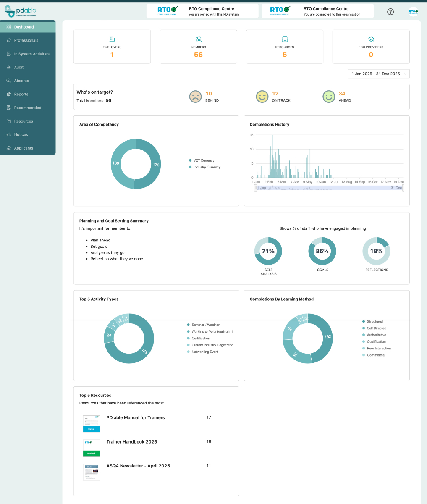Screen dimensions: 427x504
Task: Select the Behind sad face indicator
Action: point(195,96)
